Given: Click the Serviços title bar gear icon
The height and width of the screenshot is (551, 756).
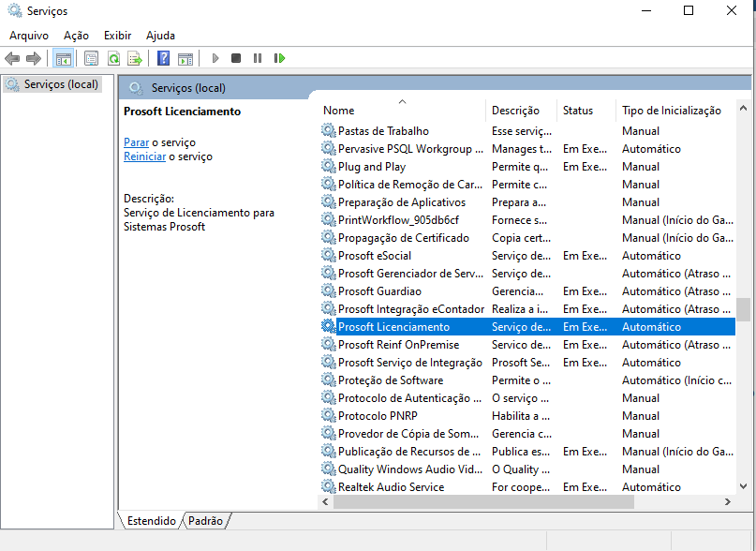Looking at the screenshot, I should [x=15, y=10].
